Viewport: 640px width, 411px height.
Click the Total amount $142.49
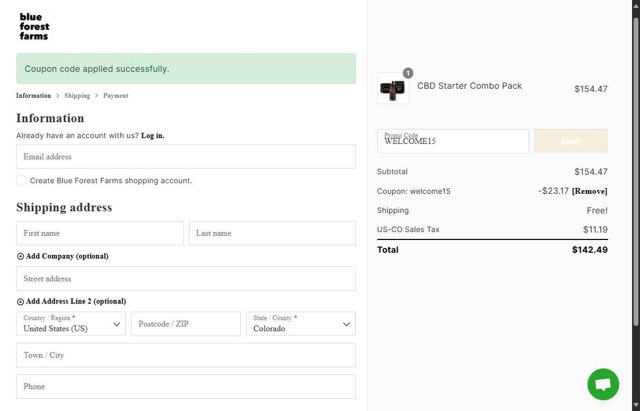point(589,250)
